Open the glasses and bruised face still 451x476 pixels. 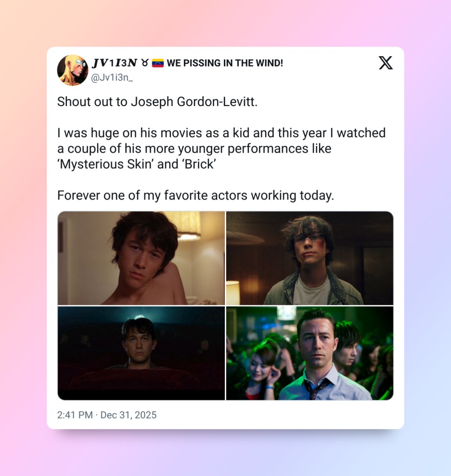click(310, 258)
